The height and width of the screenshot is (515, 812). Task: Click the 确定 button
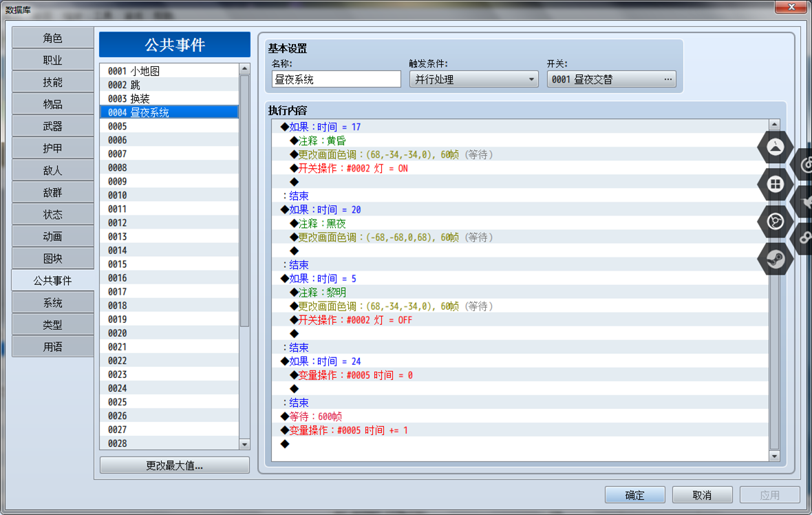coord(635,495)
